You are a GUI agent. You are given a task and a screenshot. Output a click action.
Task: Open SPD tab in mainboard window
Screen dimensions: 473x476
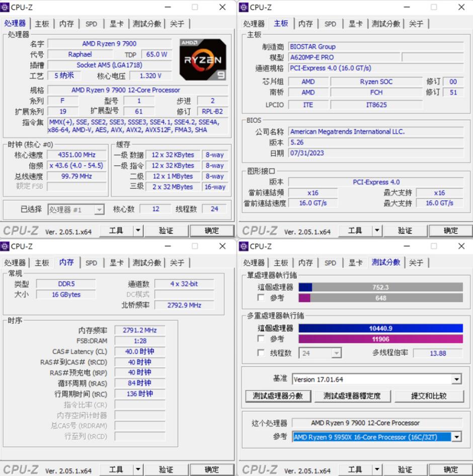[x=330, y=24]
